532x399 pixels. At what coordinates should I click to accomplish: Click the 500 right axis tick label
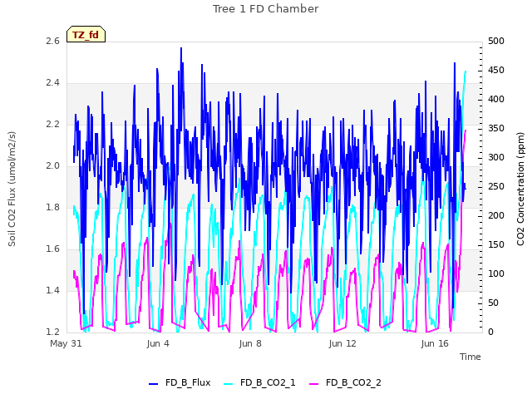[496, 41]
